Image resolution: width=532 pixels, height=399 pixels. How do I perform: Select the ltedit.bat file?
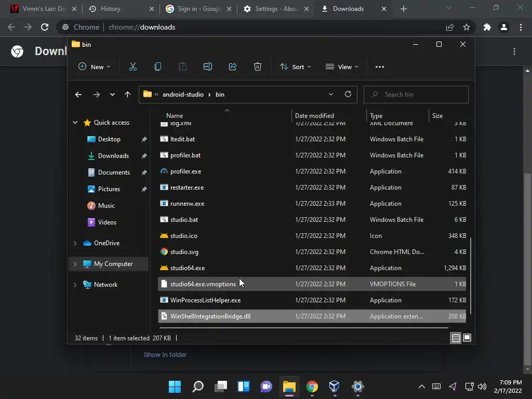tap(312, 139)
